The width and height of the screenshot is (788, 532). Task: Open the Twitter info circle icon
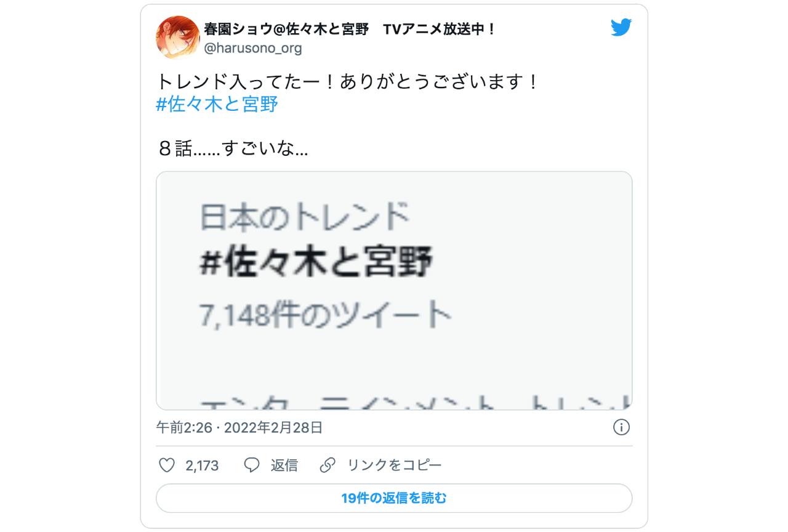tap(621, 427)
